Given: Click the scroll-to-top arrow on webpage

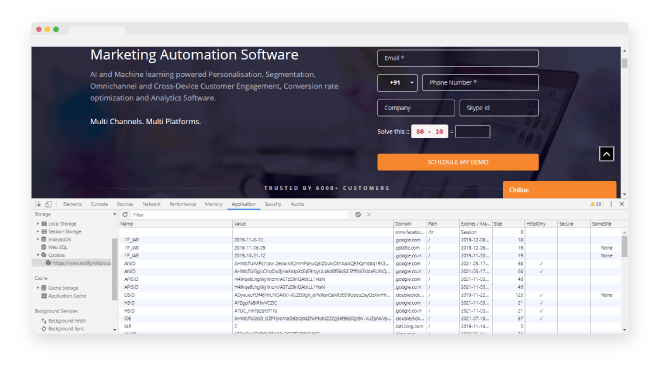Looking at the screenshot, I should click(606, 154).
